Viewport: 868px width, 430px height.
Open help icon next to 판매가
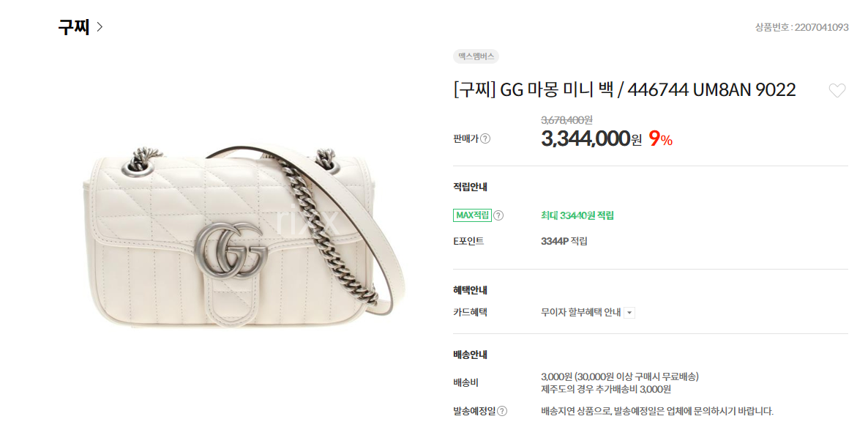[x=485, y=138]
